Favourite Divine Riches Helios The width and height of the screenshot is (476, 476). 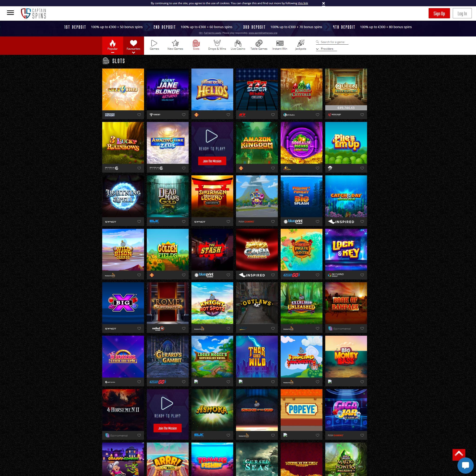(228, 115)
